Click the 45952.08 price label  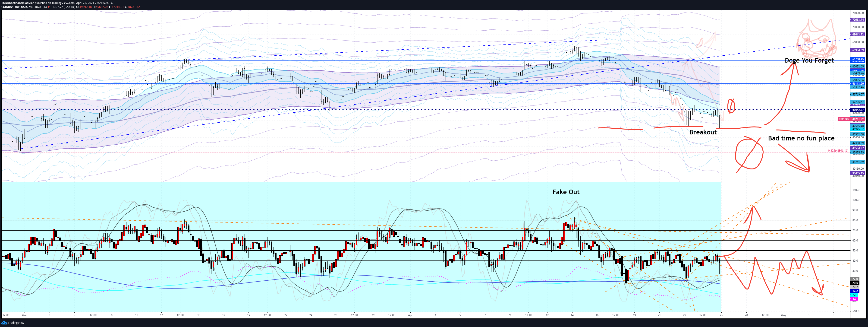pyautogui.click(x=858, y=134)
